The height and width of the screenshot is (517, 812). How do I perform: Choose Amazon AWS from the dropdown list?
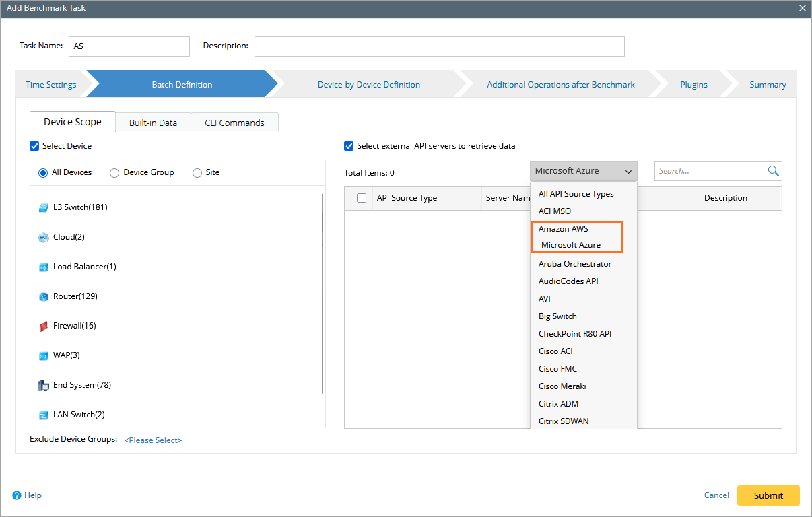click(563, 229)
